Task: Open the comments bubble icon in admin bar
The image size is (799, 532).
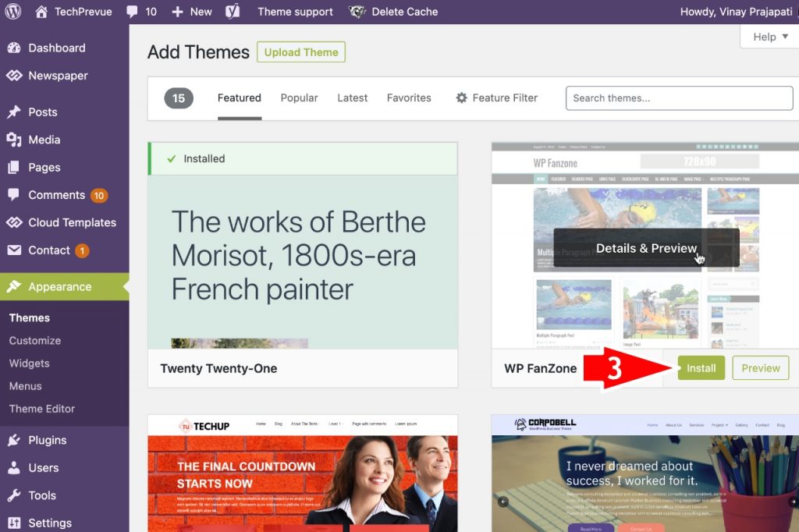Action: [132, 12]
